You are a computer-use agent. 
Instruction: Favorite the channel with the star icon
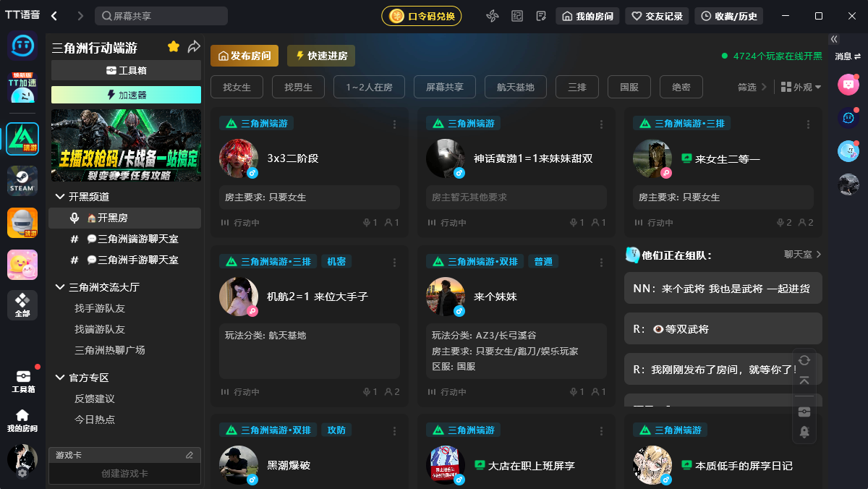[174, 46]
